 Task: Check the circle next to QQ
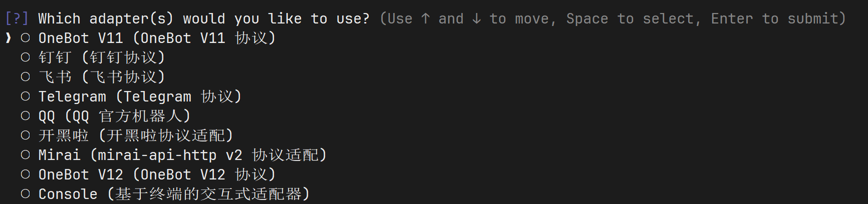pyautogui.click(x=26, y=116)
